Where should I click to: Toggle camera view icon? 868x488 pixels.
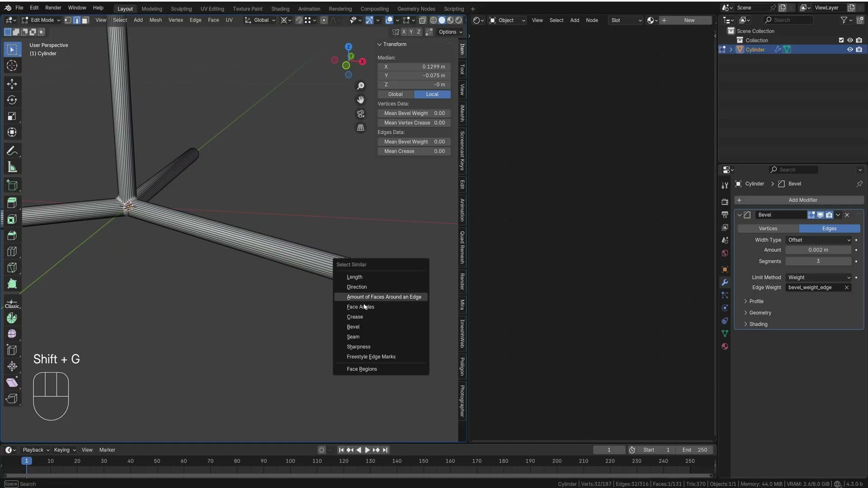point(361,113)
